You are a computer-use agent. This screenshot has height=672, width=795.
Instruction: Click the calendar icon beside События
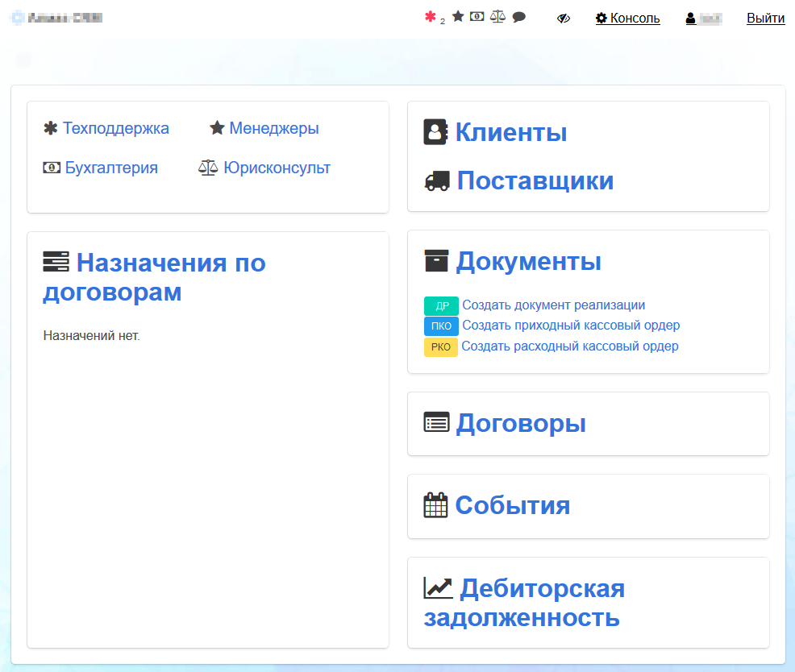click(x=435, y=505)
